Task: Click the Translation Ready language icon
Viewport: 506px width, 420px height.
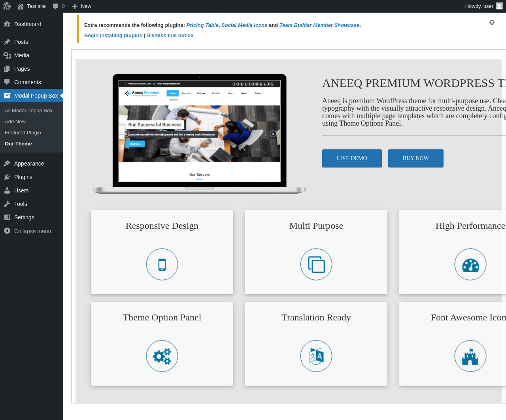Action: (x=316, y=356)
